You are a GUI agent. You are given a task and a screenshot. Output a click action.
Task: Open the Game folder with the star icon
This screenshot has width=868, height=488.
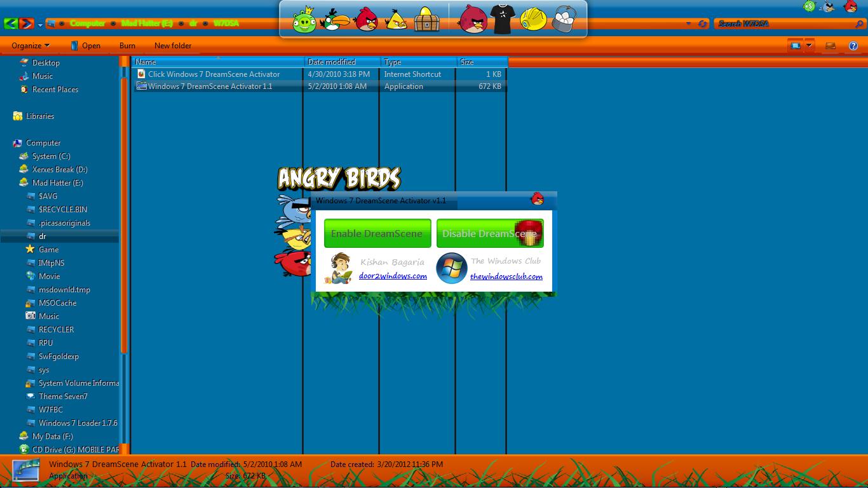click(x=48, y=250)
